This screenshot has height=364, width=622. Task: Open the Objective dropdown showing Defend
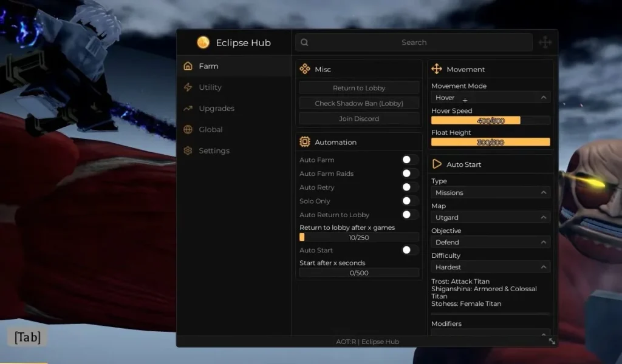490,242
